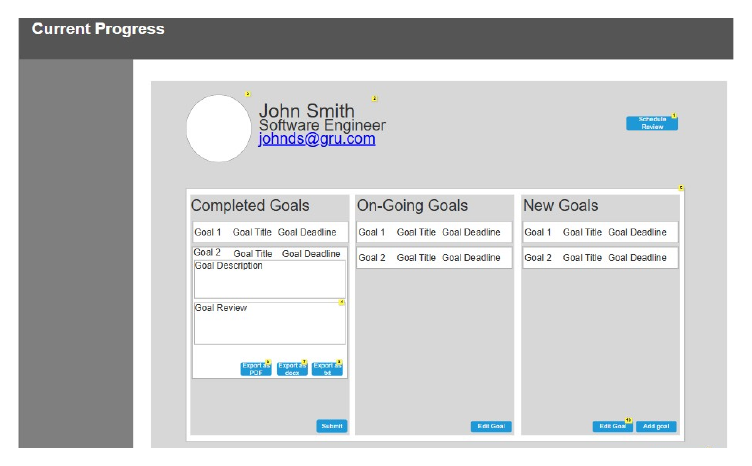The width and height of the screenshot is (752, 466).
Task: Click Edit Goal under On-Going Goals
Action: click(x=491, y=426)
